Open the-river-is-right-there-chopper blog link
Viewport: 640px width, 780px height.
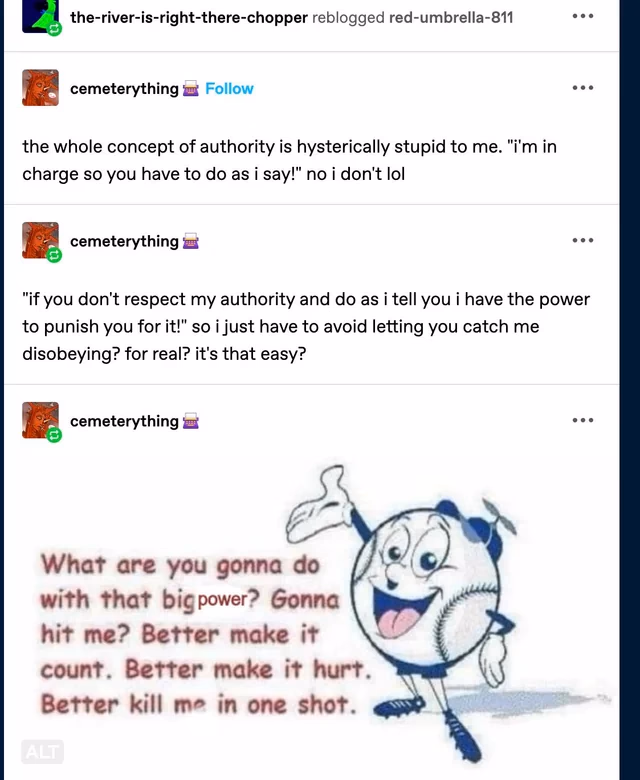pos(188,17)
